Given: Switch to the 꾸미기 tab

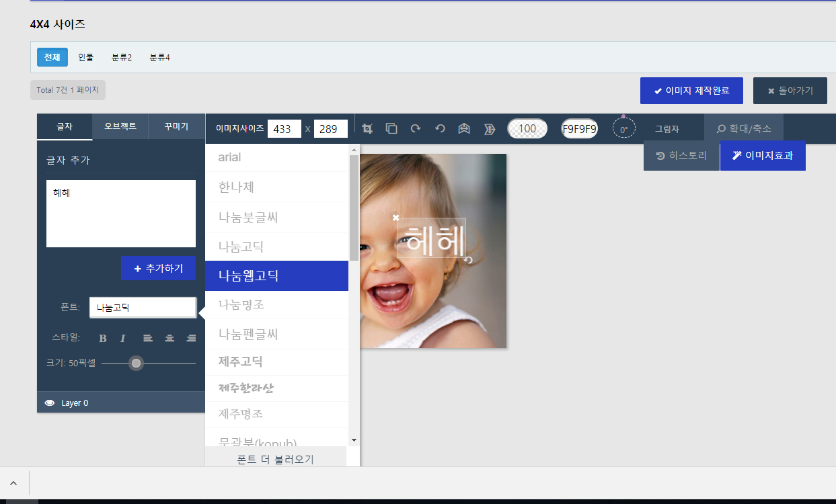Looking at the screenshot, I should tap(176, 126).
